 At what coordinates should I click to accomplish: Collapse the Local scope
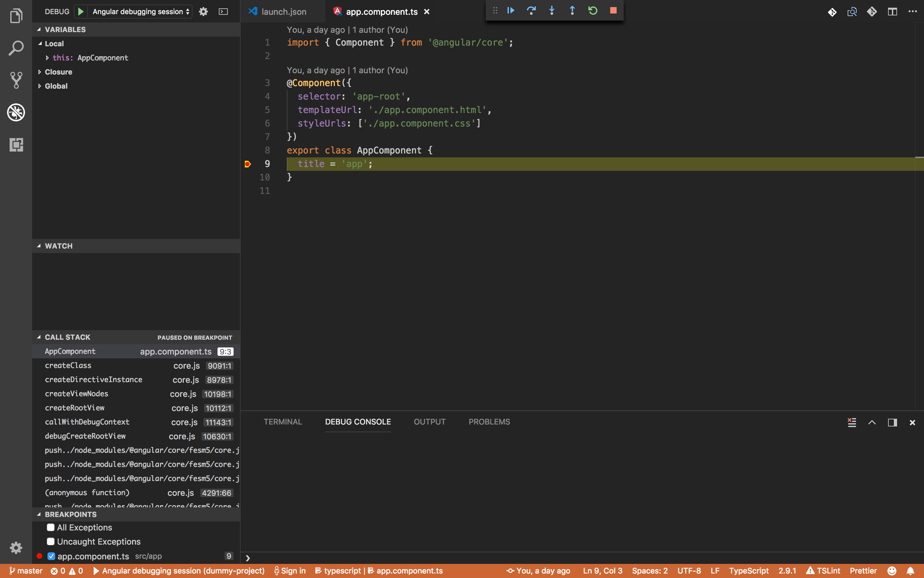pyautogui.click(x=40, y=44)
